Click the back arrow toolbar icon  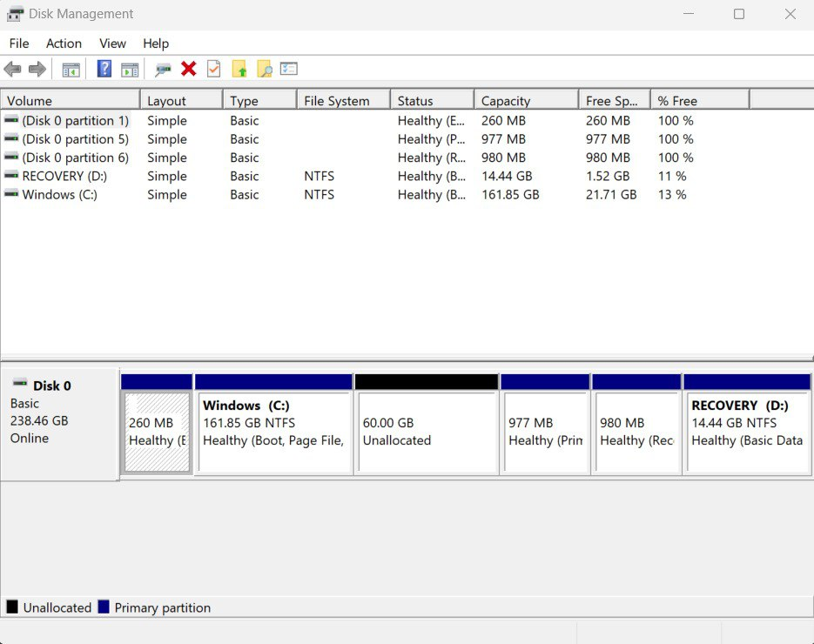tap(12, 70)
